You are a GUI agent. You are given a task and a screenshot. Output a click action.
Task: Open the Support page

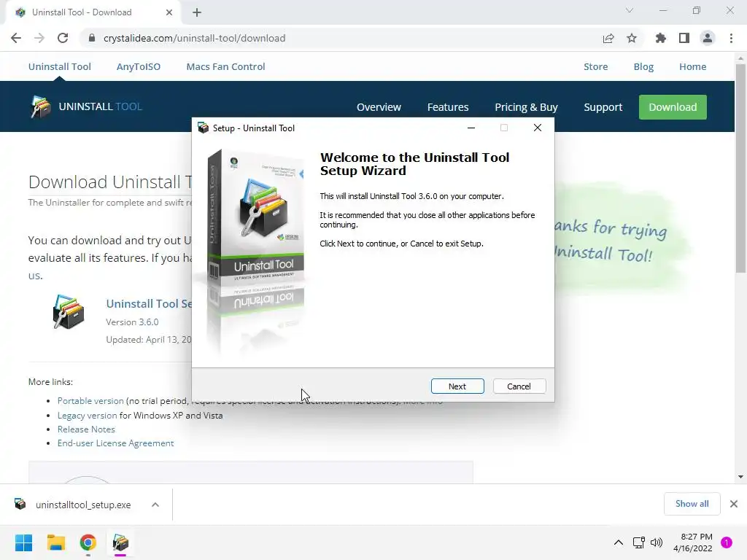[x=603, y=107]
